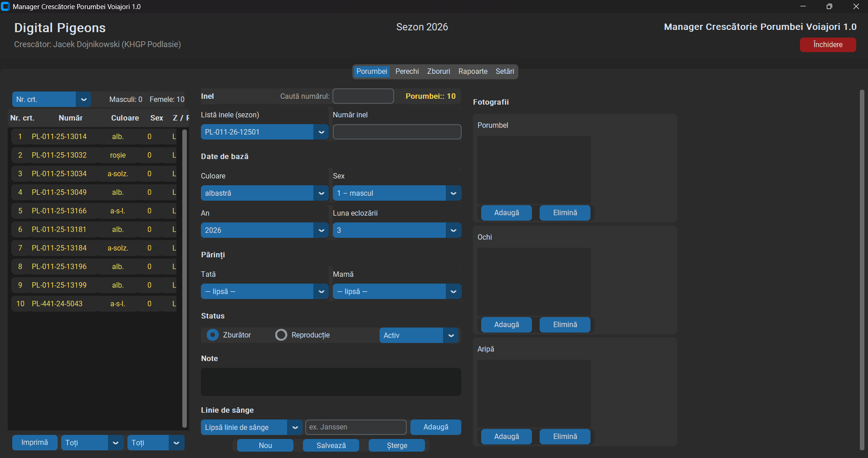Select pigeon row PL-011-25-13196
Viewport: 868px width, 458px height.
pyautogui.click(x=94, y=266)
